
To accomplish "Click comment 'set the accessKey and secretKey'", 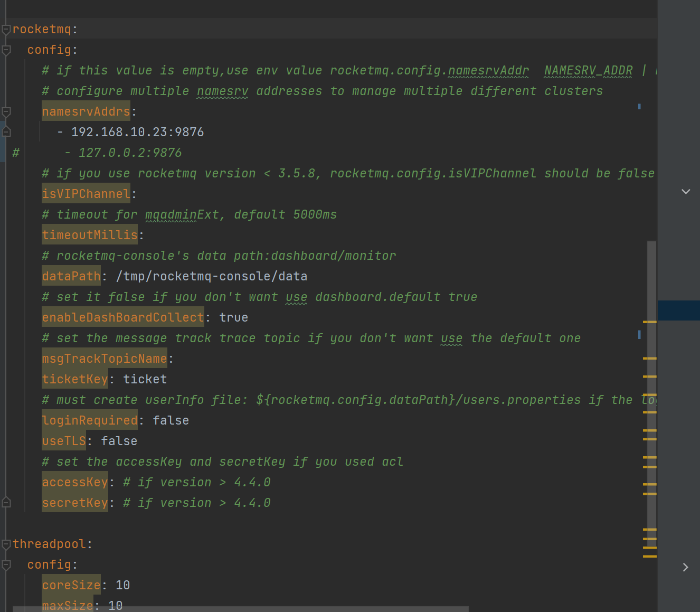I will pos(223,462).
